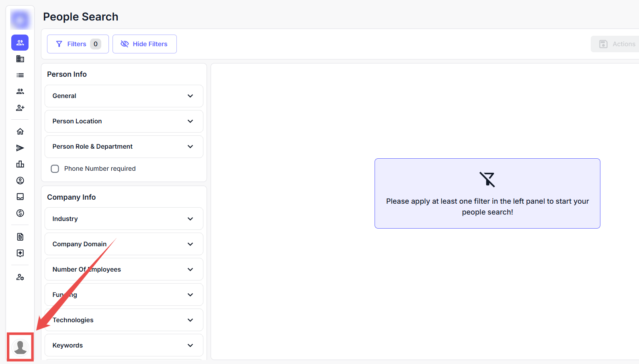Click the Hide Filters button

pos(144,44)
